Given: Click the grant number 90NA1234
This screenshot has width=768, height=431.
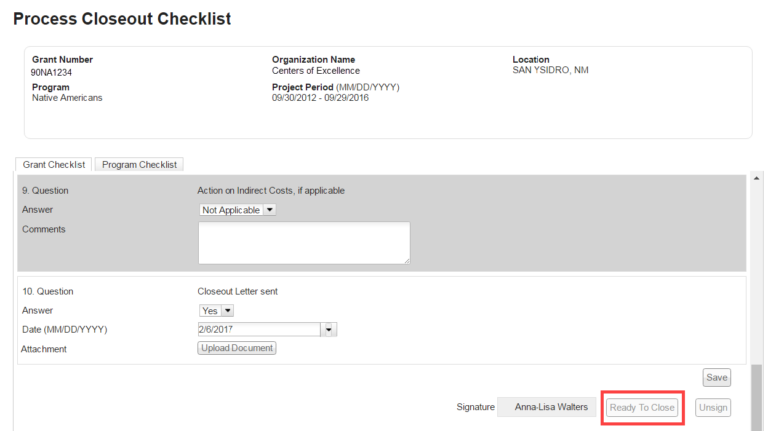Looking at the screenshot, I should click(x=52, y=72).
